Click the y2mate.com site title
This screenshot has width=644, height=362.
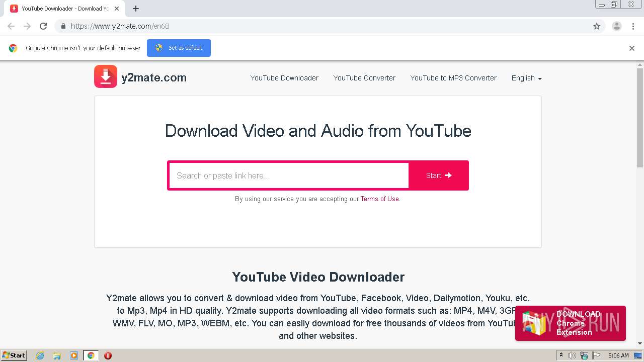point(154,77)
